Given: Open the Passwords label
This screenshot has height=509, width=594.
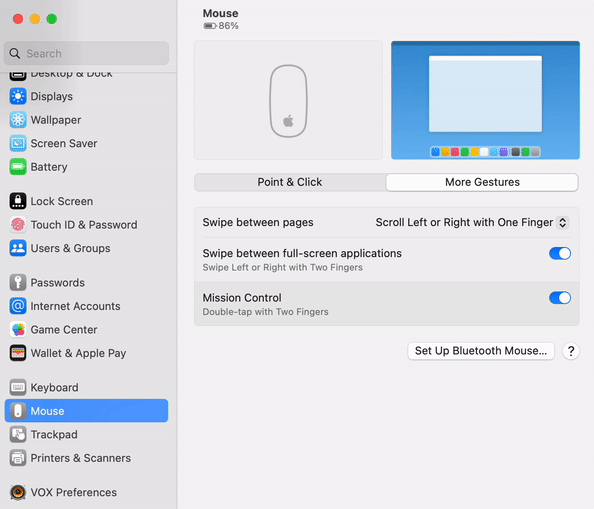Looking at the screenshot, I should coord(58,283).
